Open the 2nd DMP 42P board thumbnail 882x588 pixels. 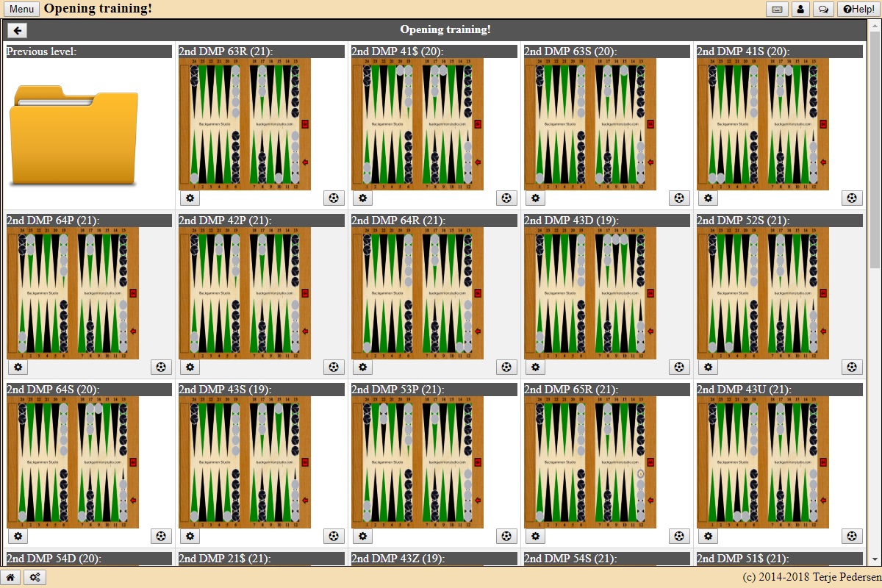245,293
